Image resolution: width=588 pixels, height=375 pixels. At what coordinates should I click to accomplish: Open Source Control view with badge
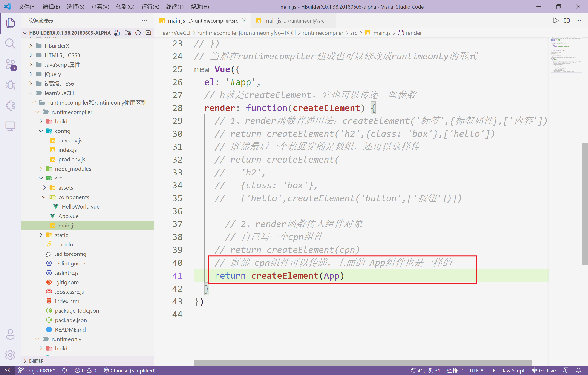pos(10,65)
